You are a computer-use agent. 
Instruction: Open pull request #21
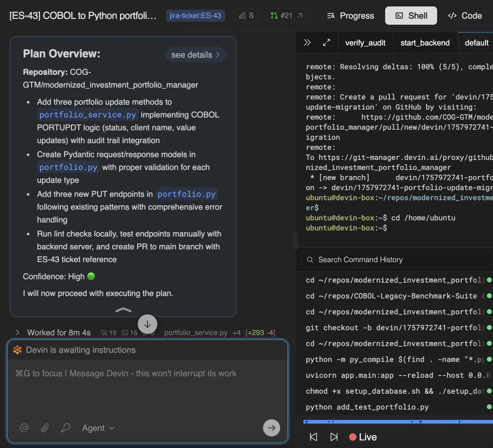click(286, 15)
